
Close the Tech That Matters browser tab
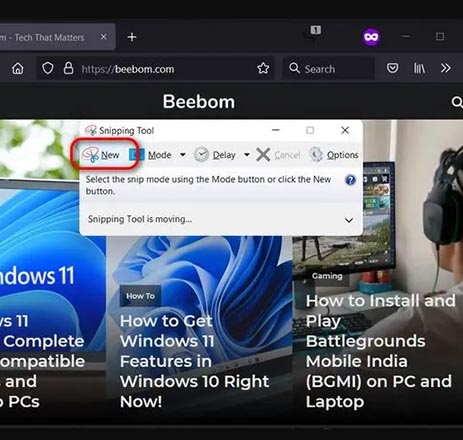coord(104,37)
